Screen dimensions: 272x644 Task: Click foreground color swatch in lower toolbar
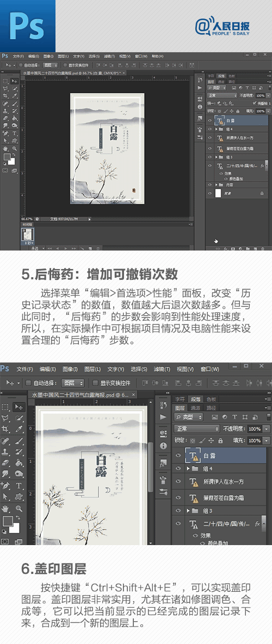(x=7, y=521)
